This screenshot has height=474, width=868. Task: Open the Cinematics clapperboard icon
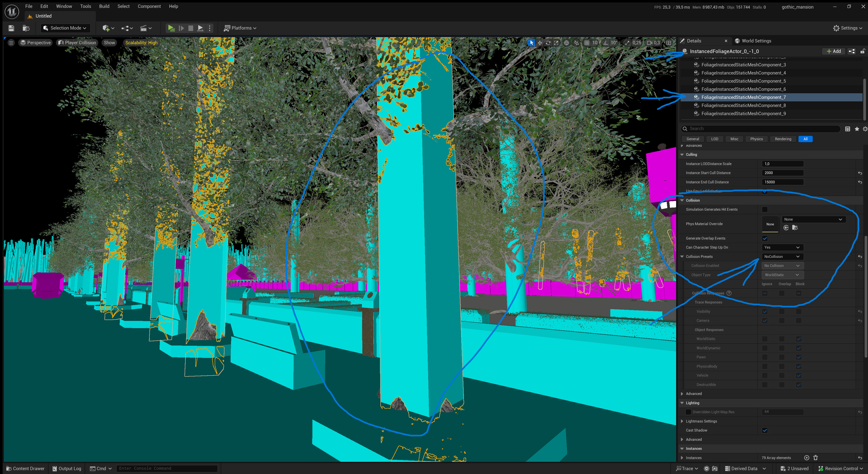coord(145,28)
